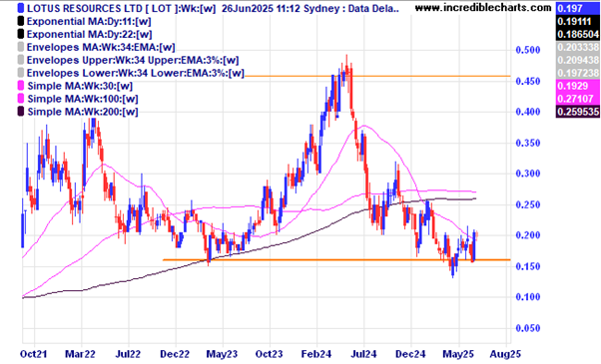Click the 0.300 price axis label
The width and height of the screenshot is (601, 364).
528,174
